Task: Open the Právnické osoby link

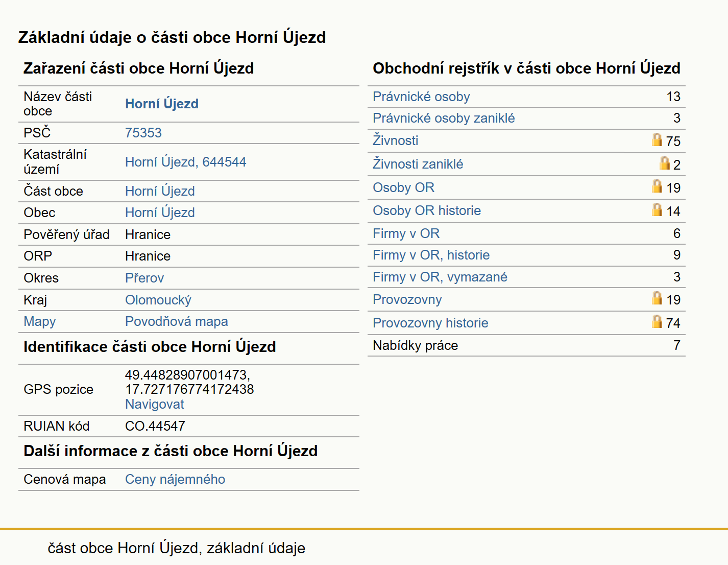Action: coord(421,97)
